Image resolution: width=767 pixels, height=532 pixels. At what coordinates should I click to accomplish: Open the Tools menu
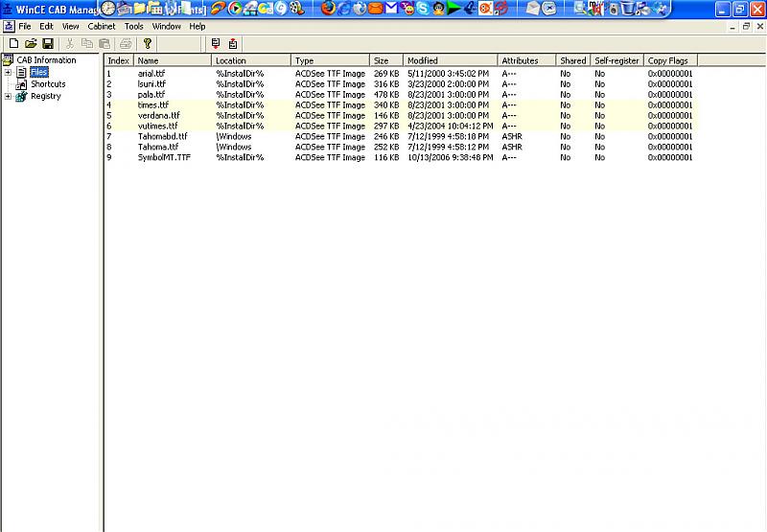[133, 27]
